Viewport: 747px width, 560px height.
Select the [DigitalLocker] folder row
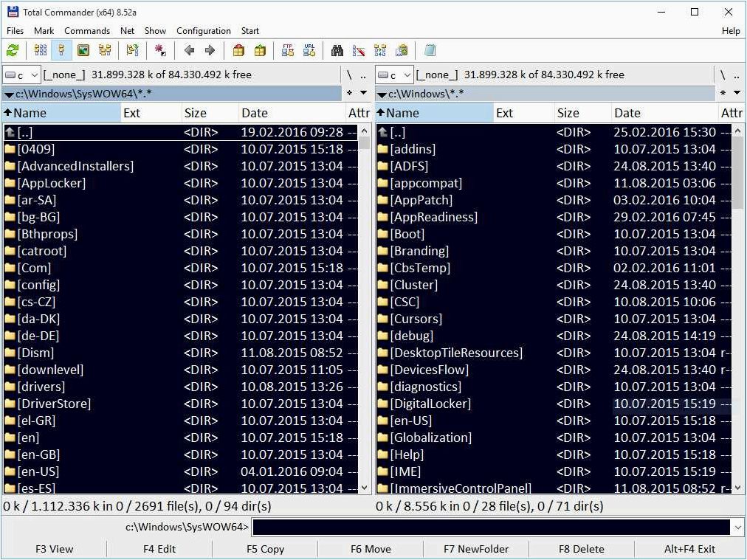click(554, 404)
